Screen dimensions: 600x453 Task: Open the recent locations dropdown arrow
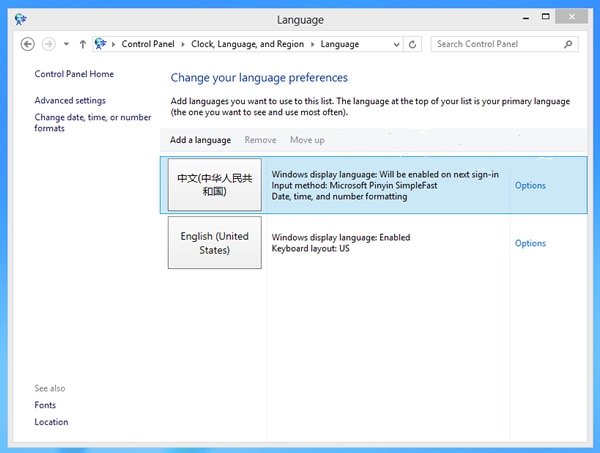tap(65, 44)
